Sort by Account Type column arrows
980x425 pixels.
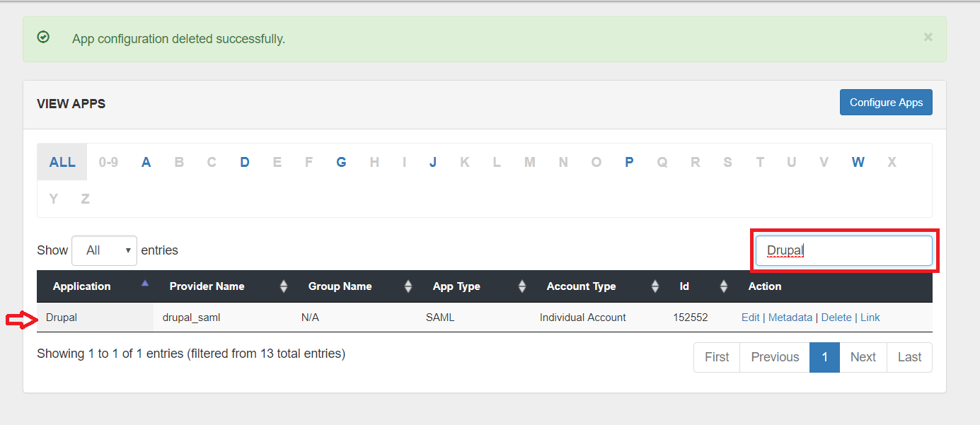tap(655, 286)
